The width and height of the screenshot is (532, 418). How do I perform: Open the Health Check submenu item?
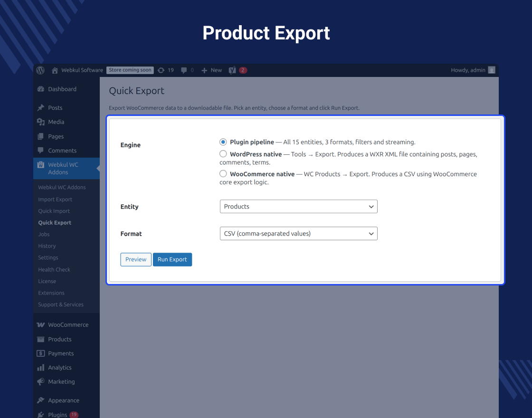coord(54,269)
